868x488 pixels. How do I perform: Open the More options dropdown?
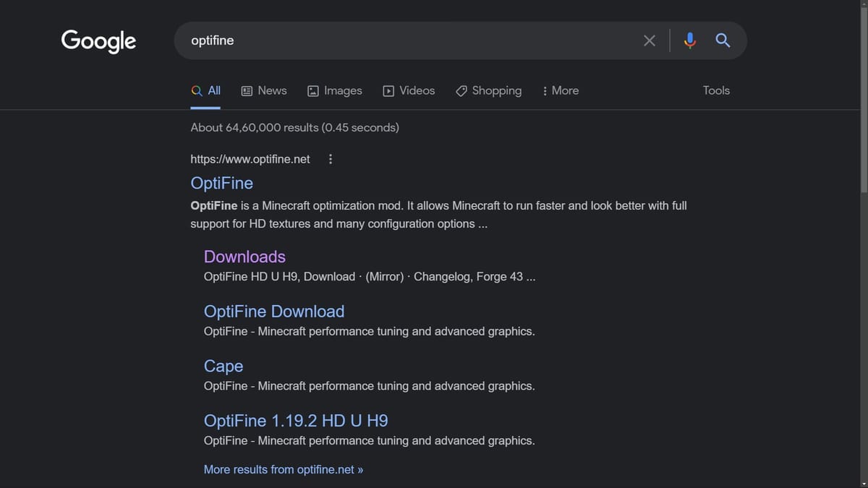pos(560,90)
